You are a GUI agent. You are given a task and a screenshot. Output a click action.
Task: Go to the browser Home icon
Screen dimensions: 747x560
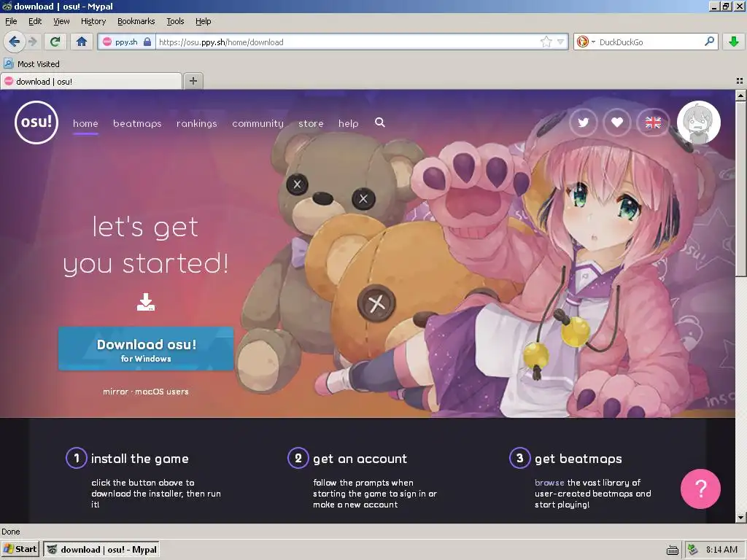[82, 42]
